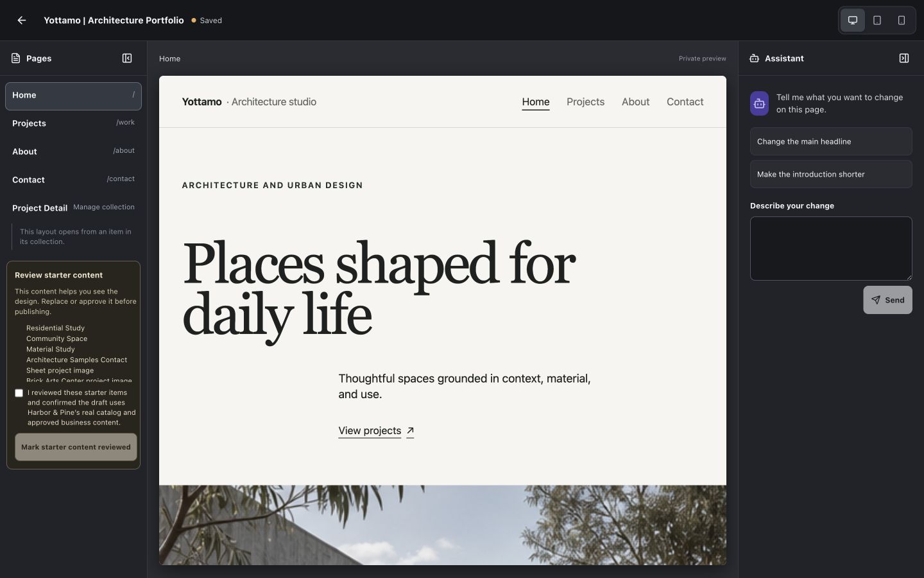Check the starter items reviewed checkbox
This screenshot has height=578, width=924.
point(19,393)
